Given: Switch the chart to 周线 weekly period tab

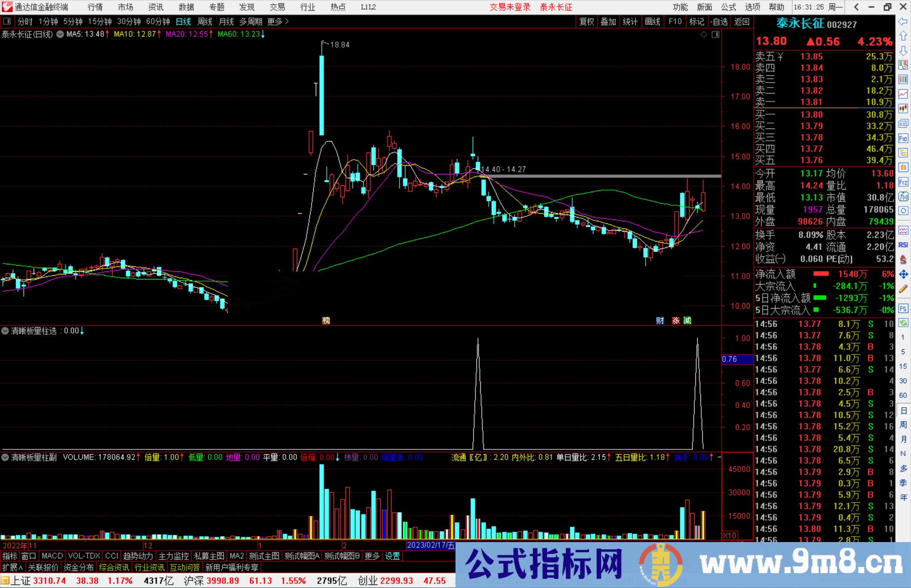Looking at the screenshot, I should tap(205, 21).
